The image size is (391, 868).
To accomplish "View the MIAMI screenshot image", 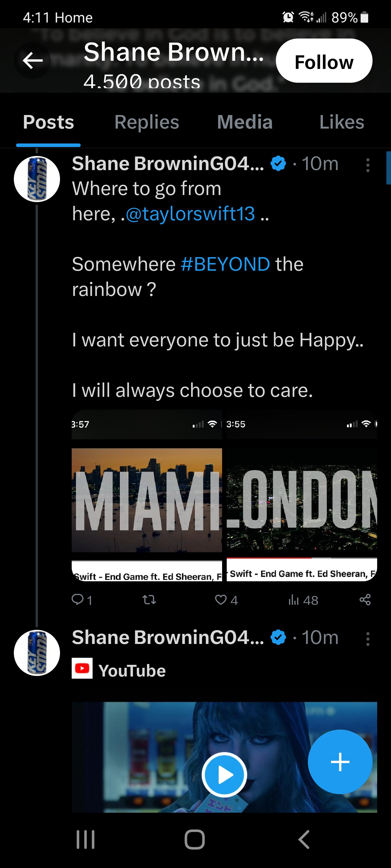I will 147,495.
